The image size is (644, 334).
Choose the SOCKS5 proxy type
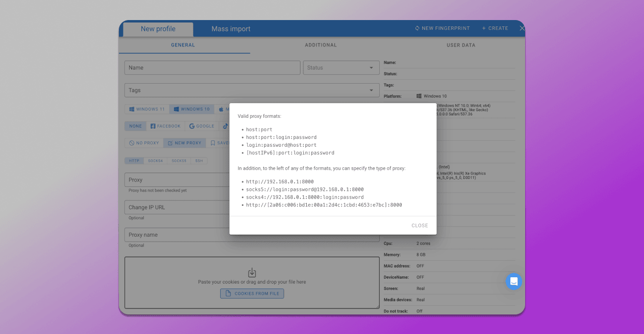click(x=179, y=161)
